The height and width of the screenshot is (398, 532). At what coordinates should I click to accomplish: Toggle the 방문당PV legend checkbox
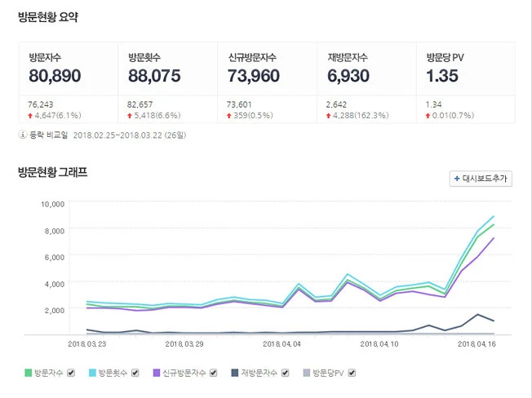[352, 373]
